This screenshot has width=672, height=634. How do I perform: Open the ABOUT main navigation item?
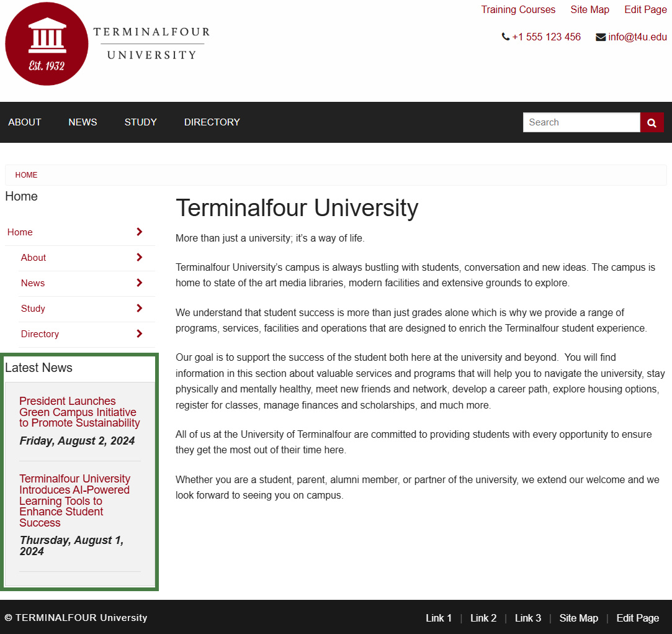[25, 122]
